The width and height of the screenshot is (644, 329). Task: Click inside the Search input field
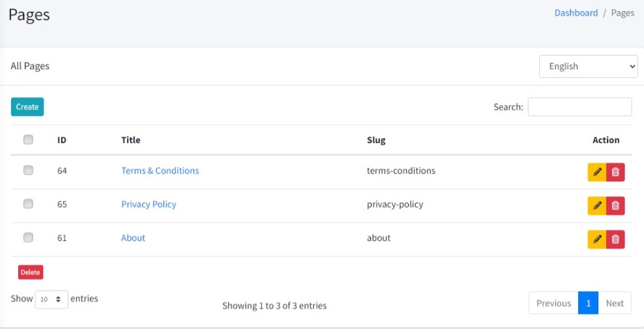pyautogui.click(x=579, y=107)
